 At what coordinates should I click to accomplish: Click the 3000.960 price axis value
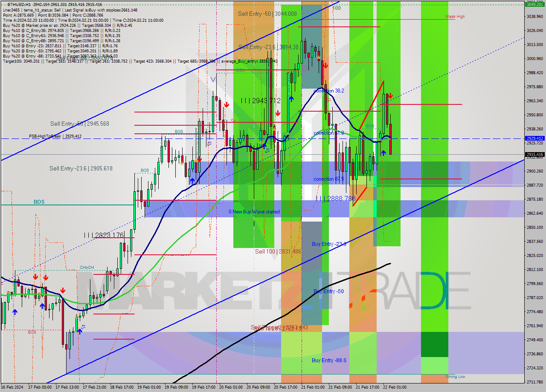pyautogui.click(x=535, y=59)
